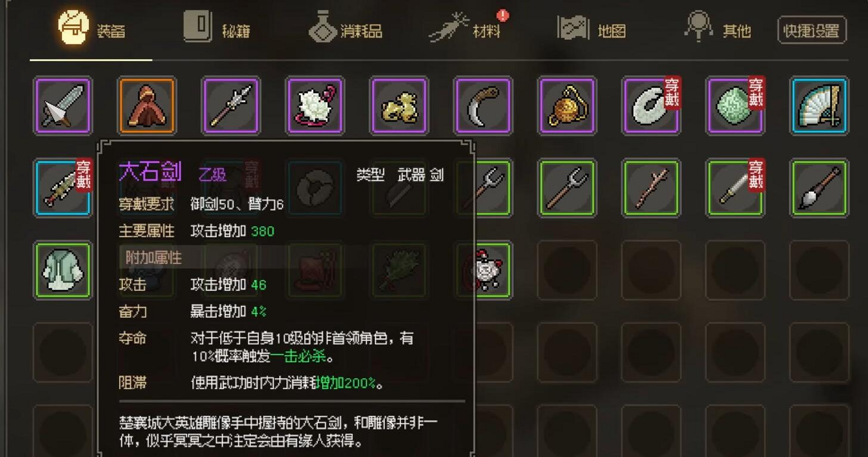Image resolution: width=868 pixels, height=457 pixels.
Task: Select the stone sword item in first slot
Action: (63, 105)
